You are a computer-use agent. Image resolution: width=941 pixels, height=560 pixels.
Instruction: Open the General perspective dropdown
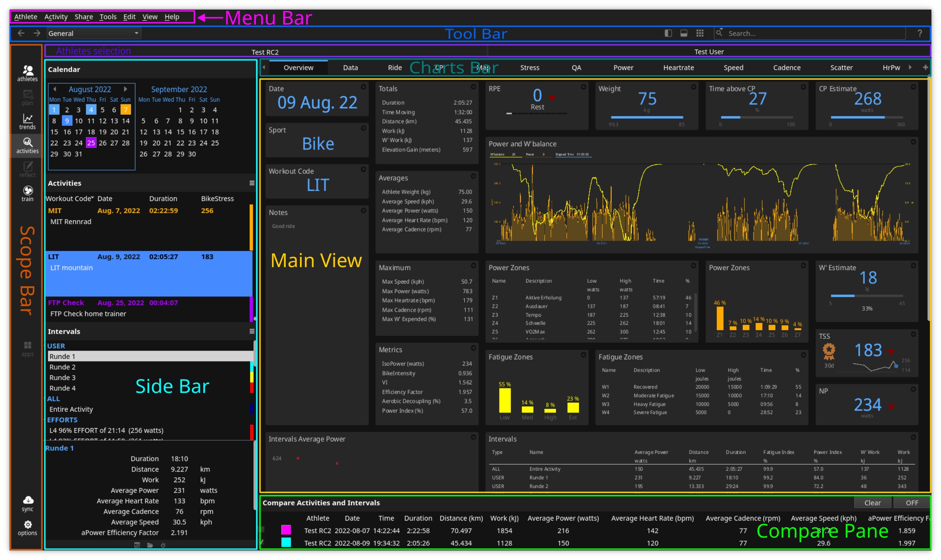pos(93,34)
